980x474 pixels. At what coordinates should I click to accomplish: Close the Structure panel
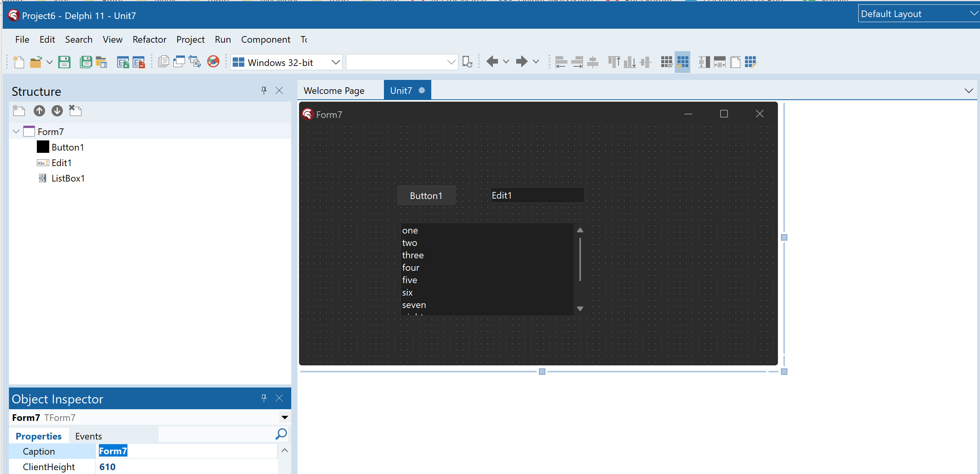tap(280, 90)
